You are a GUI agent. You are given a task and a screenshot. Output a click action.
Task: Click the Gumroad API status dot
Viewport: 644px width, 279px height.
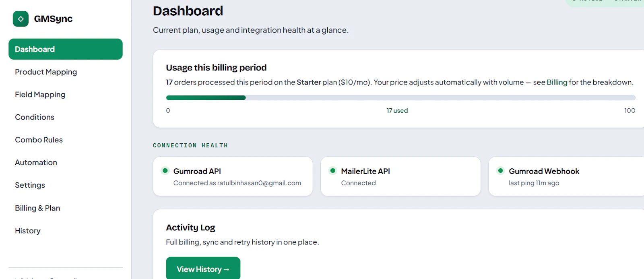[165, 171]
